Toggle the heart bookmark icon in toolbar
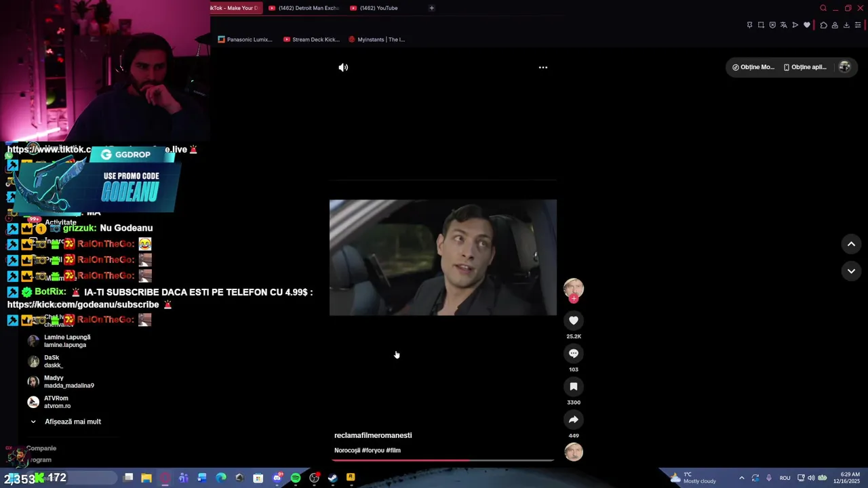 coord(807,25)
